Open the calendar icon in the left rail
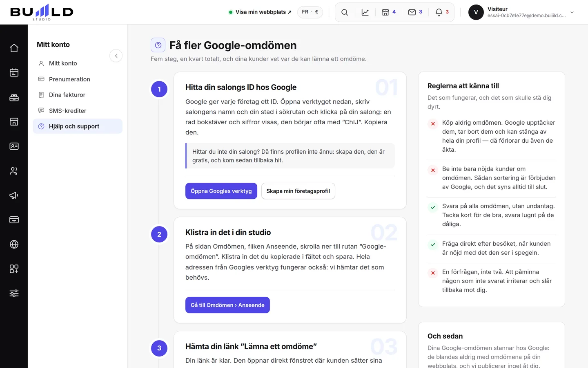 14,73
